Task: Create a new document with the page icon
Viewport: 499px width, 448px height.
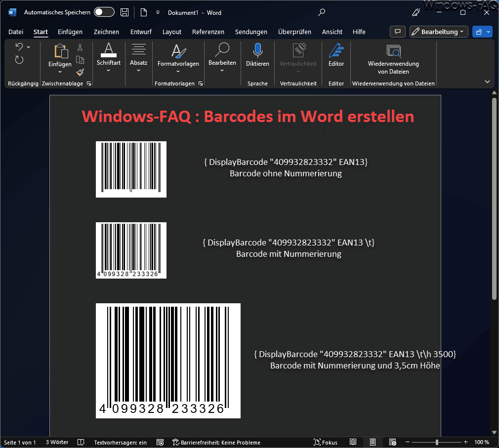Action: pos(144,12)
